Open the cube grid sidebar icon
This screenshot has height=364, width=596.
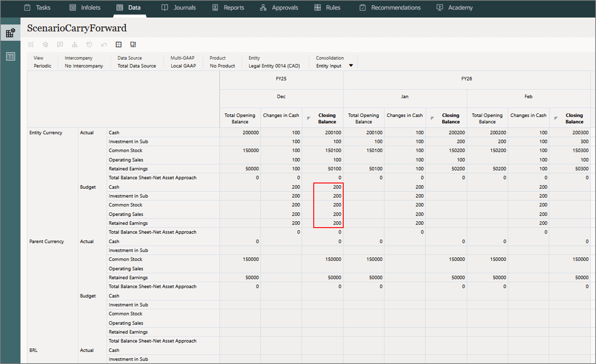[10, 33]
